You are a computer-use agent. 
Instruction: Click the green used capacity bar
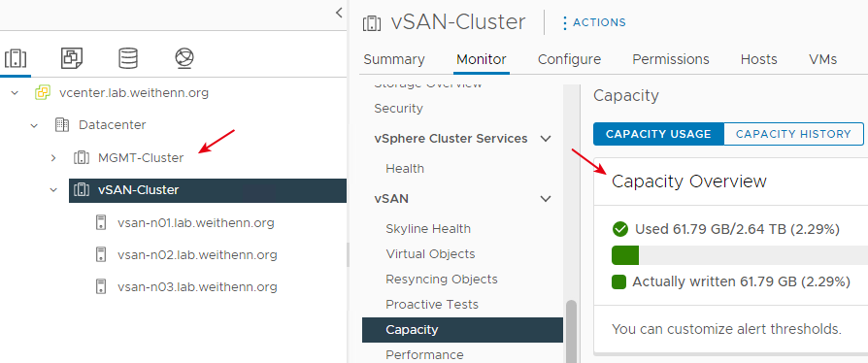625,255
